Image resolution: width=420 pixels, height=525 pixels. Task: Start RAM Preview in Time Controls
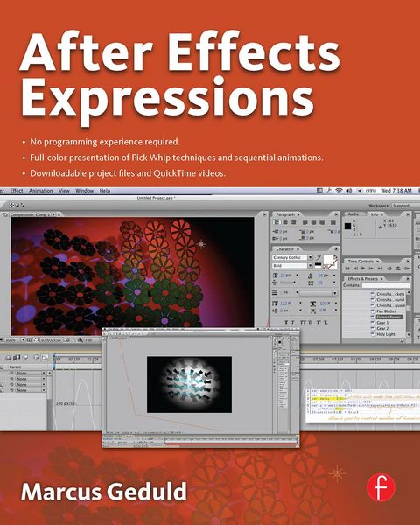click(x=406, y=269)
